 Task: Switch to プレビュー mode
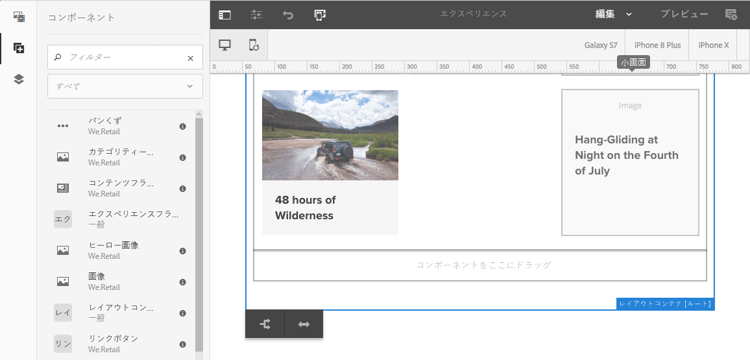click(684, 14)
